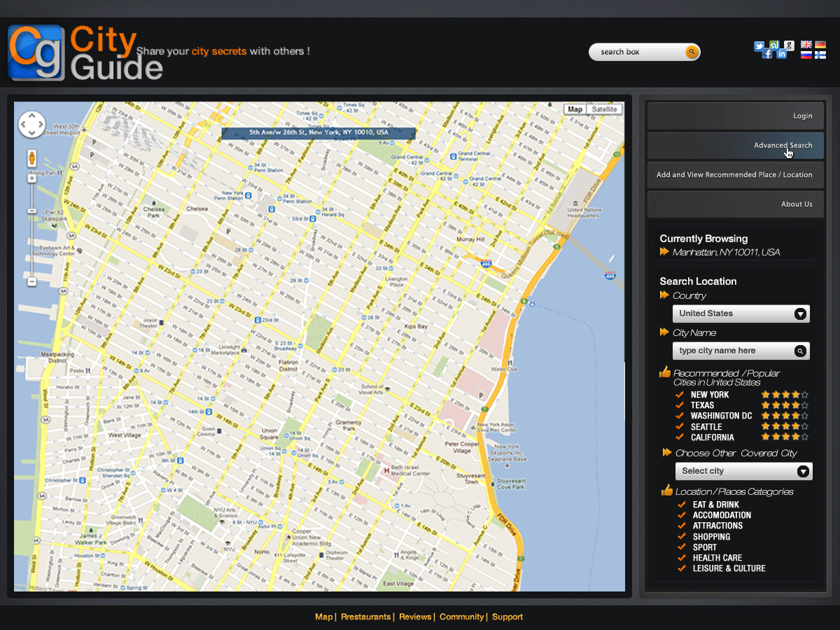Viewport: 840px width, 630px height.
Task: Toggle the SHOPPING checkmark
Action: pos(681,536)
